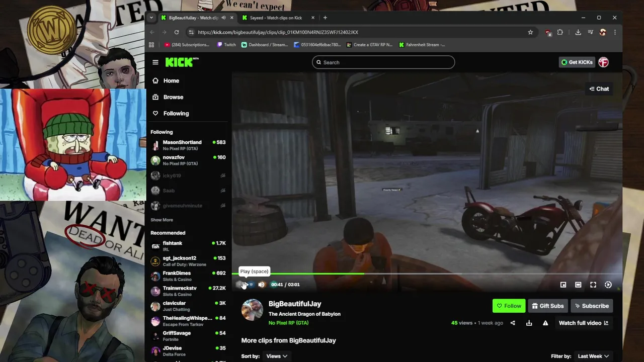Close the Sayeed tab

[313, 18]
